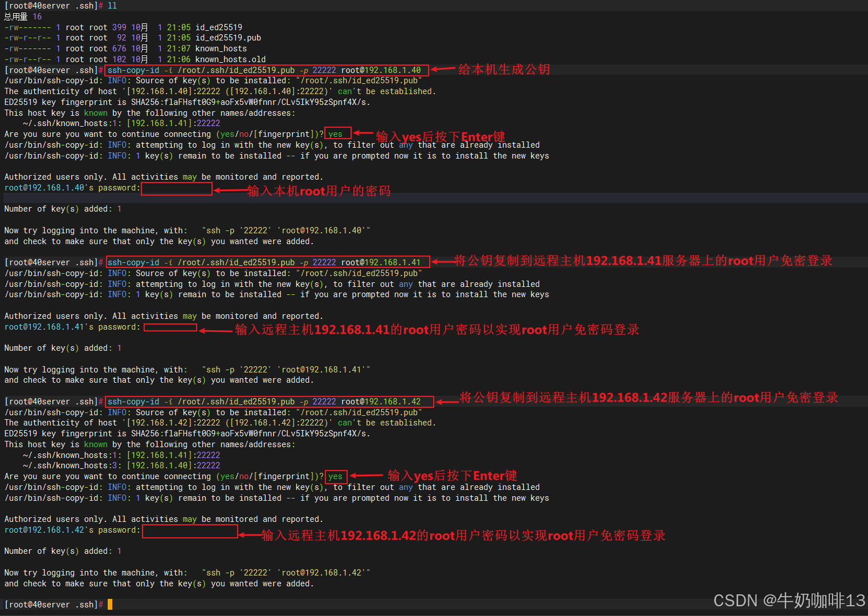Click the known_hosts.old file entry
868x616 pixels.
coord(229,59)
